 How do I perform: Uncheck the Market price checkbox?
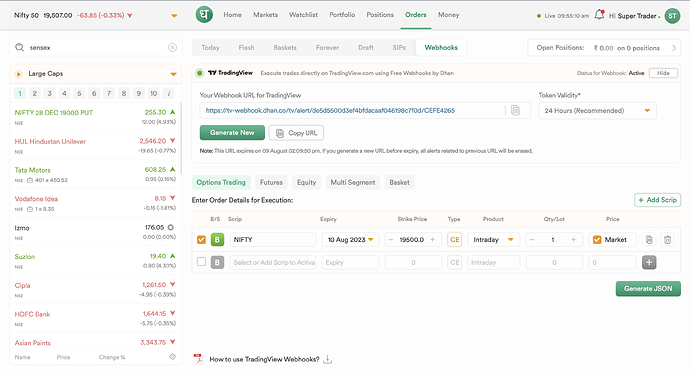(x=597, y=240)
